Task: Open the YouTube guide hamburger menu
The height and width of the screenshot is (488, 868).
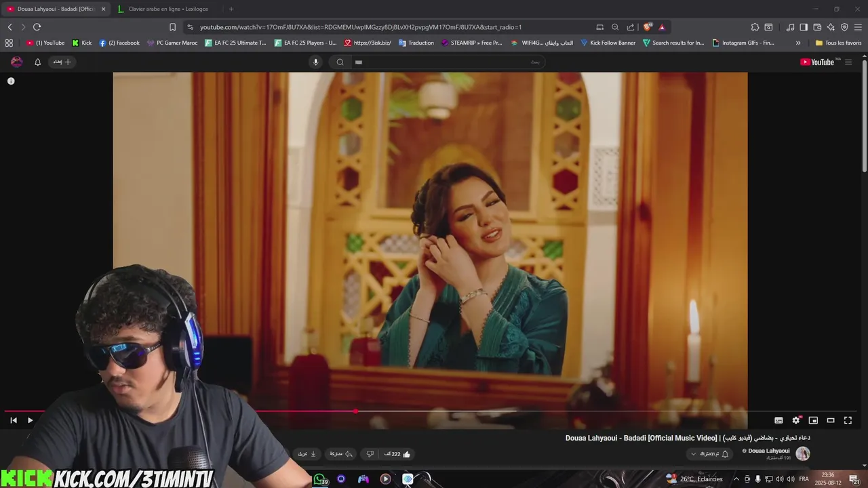Action: coord(848,62)
